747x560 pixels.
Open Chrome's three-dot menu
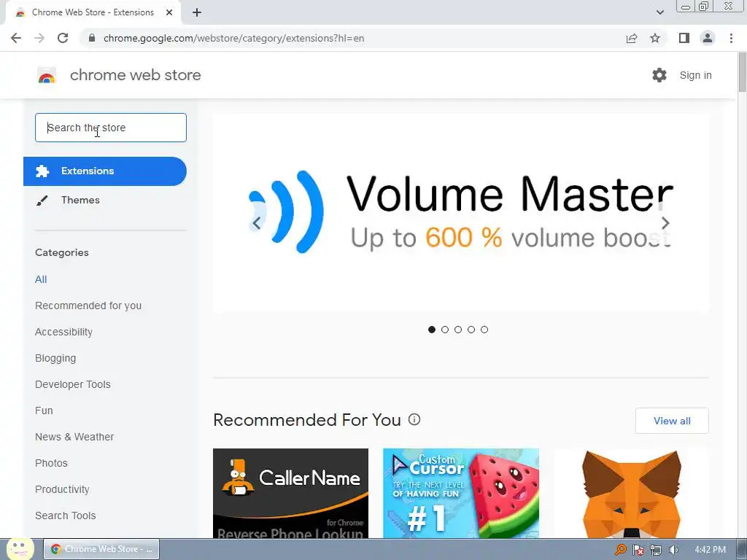point(731,38)
